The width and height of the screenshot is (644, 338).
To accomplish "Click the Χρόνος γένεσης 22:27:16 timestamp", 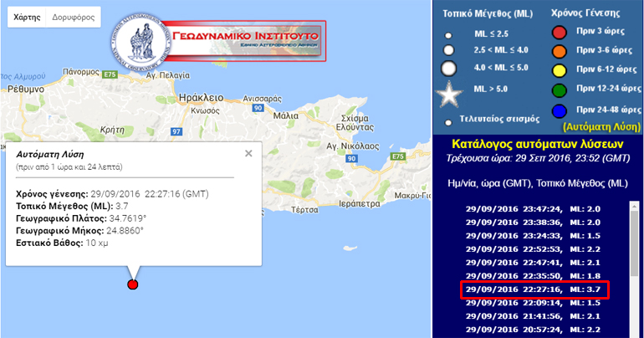I will (x=150, y=193).
